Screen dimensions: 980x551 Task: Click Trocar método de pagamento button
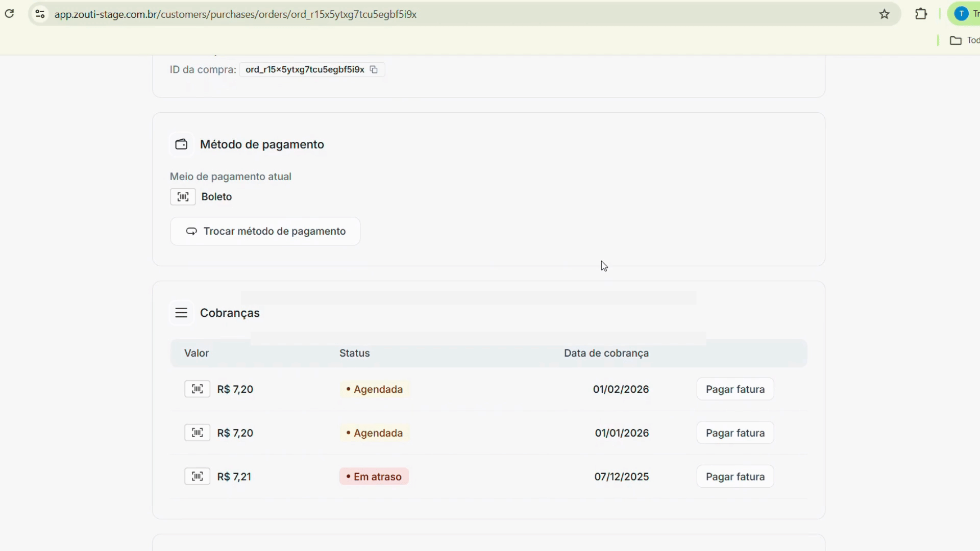[265, 232]
